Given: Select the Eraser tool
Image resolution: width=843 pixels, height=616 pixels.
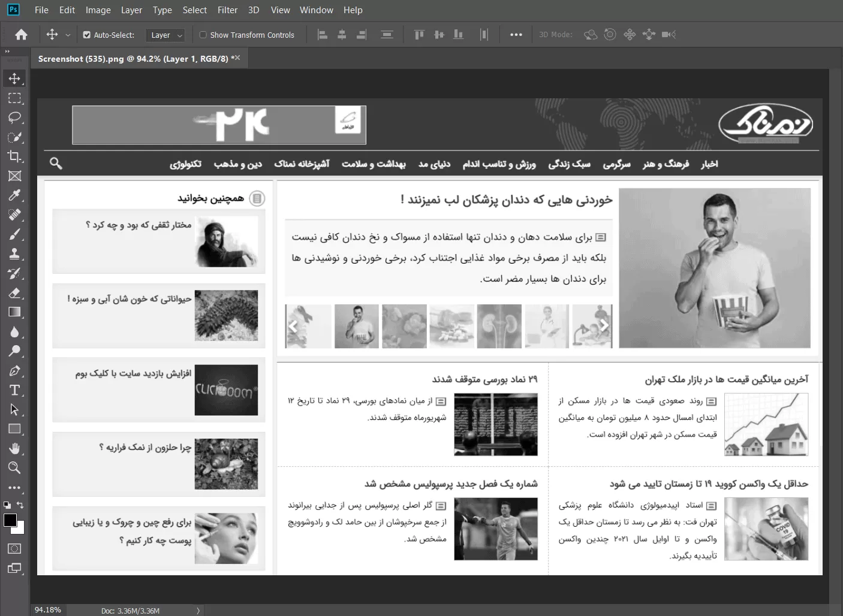Looking at the screenshot, I should [x=14, y=292].
